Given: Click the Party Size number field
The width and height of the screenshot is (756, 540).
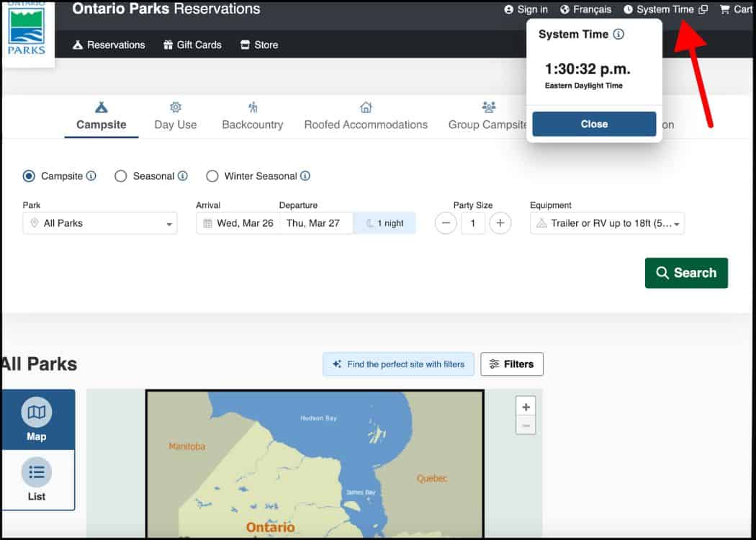Looking at the screenshot, I should coord(473,223).
